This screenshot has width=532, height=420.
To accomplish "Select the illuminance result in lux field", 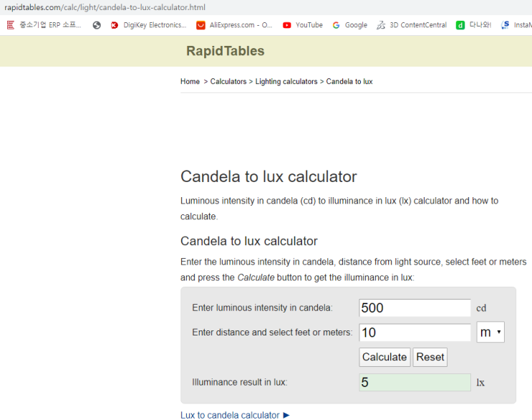I will (x=415, y=382).
